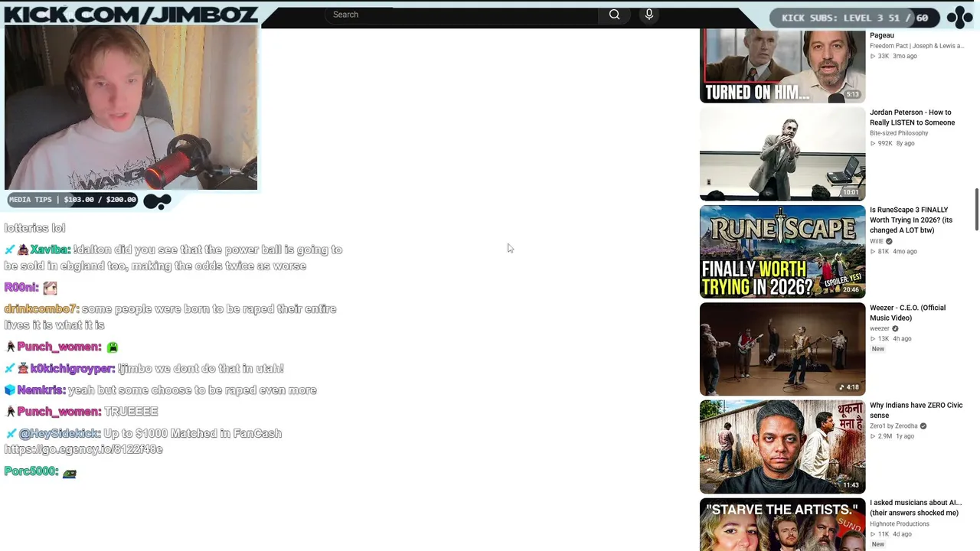Visit the WillE channel link
This screenshot has height=551, width=980.
point(877,242)
